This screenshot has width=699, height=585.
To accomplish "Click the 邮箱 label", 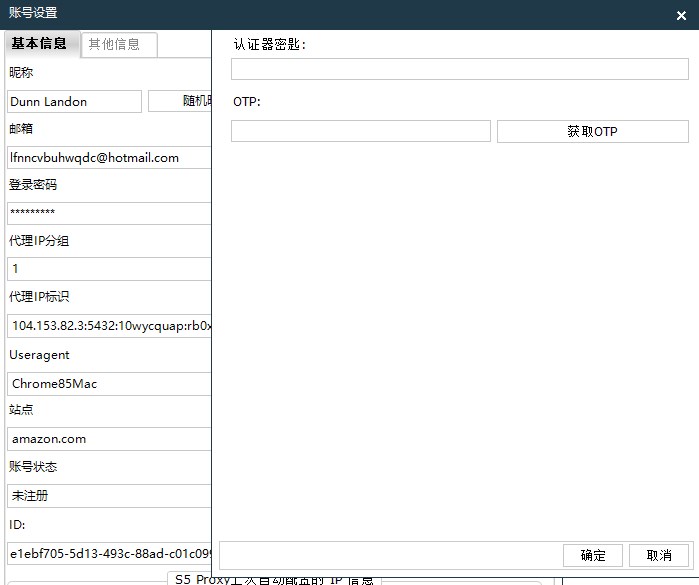I will coord(21,128).
